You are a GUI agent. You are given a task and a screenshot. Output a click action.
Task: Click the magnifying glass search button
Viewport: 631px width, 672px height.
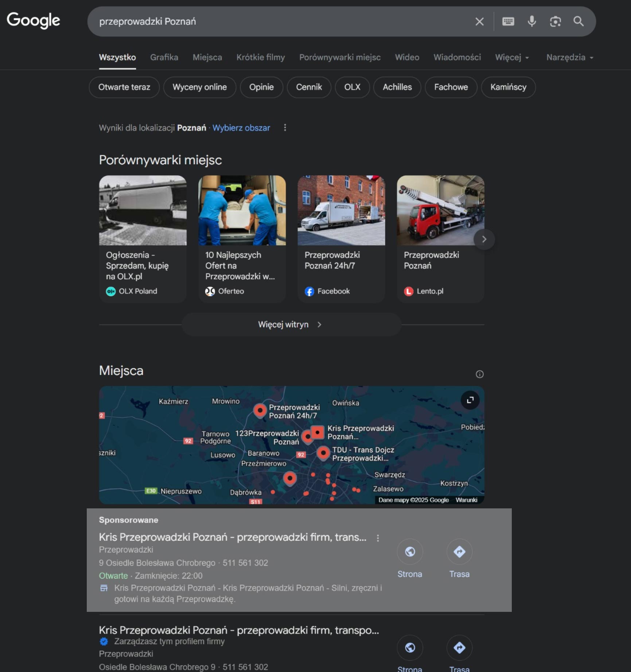tap(579, 22)
